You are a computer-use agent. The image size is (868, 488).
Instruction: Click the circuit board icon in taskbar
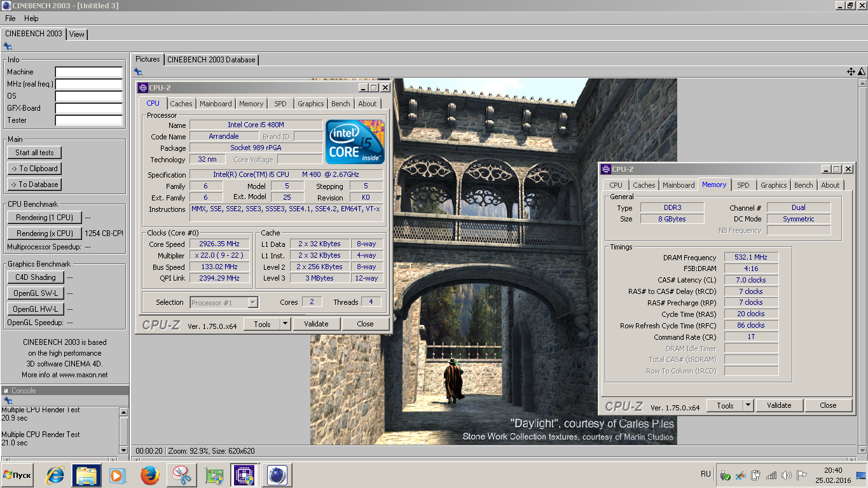pos(214,475)
